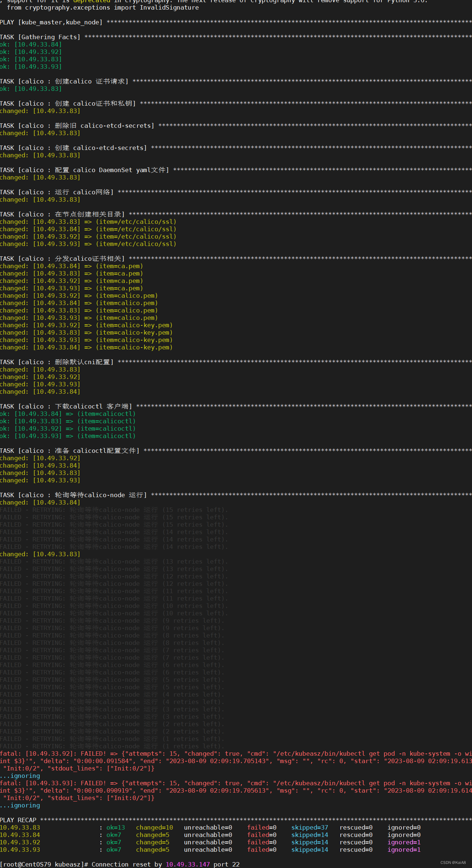Click the 'fatal: [10.49.33.92]: FAILED!' line

click(236, 753)
